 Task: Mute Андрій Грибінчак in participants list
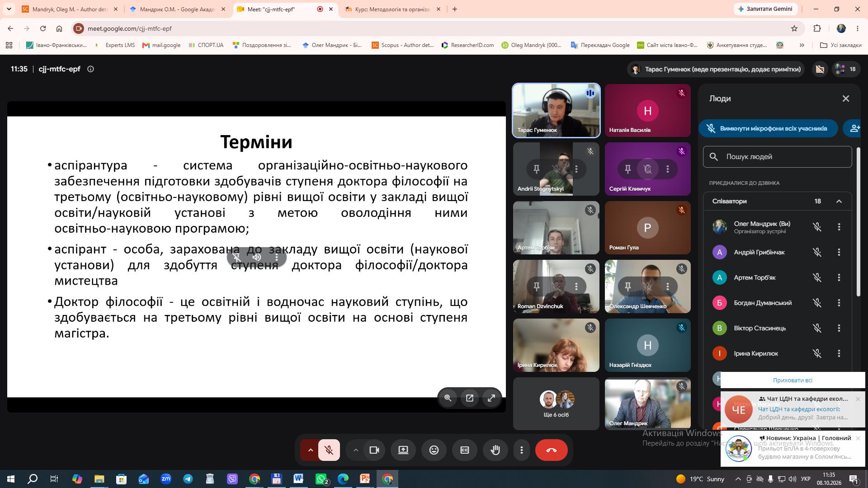[x=817, y=252]
